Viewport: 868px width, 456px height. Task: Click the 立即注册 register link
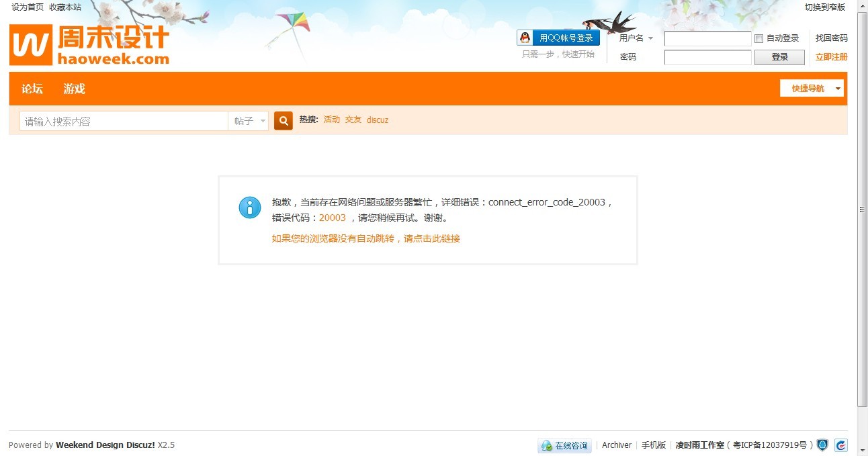tap(832, 57)
